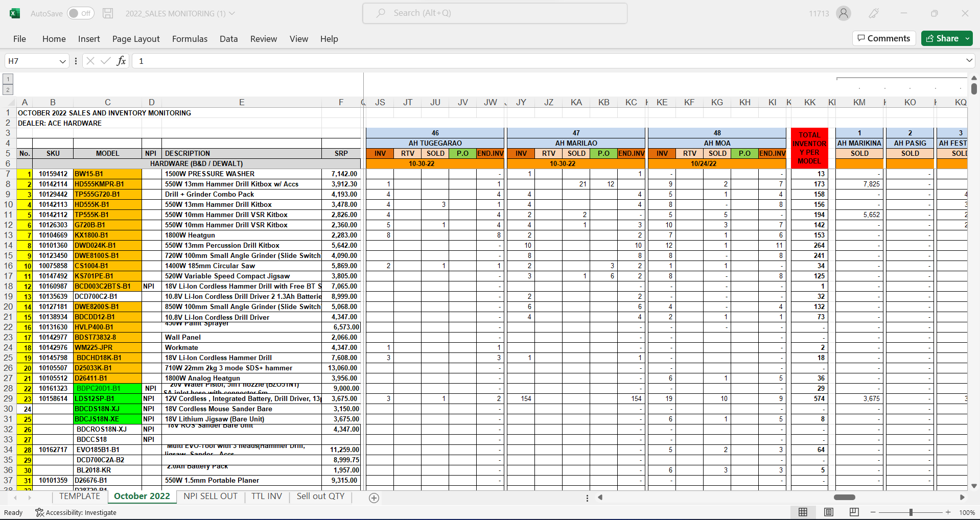Go to next sheet tabs with the right arrow
This screenshot has height=520, width=980.
point(30,497)
